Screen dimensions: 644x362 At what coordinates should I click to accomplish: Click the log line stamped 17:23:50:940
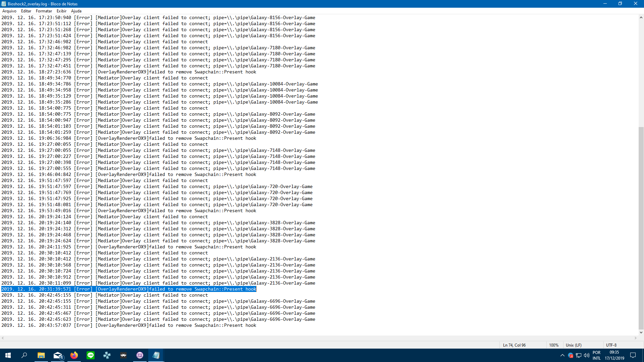pyautogui.click(x=158, y=18)
